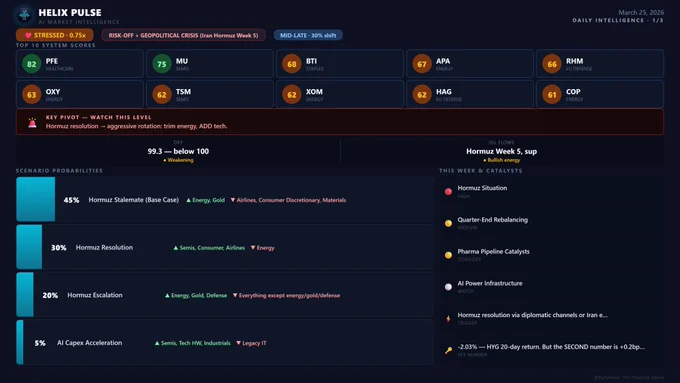Click the RISK-OFF + GEOPOLITICAL CRISIS pill
Viewport: 680px width, 383px height.
click(x=183, y=35)
